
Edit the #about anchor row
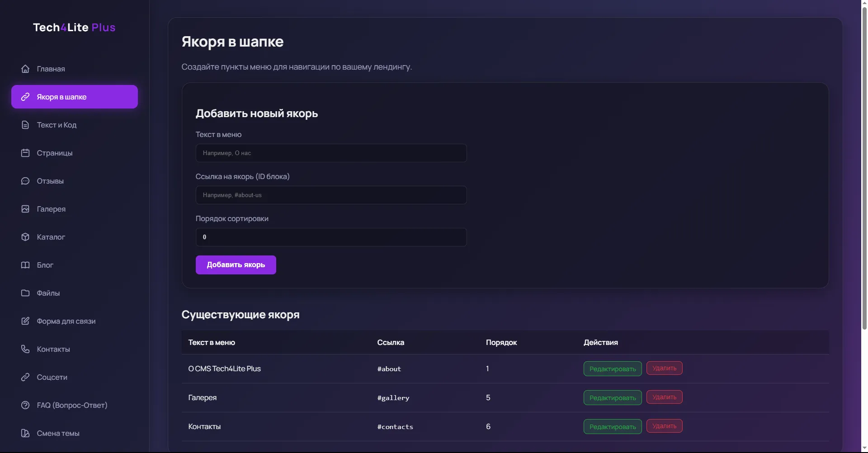coord(612,369)
